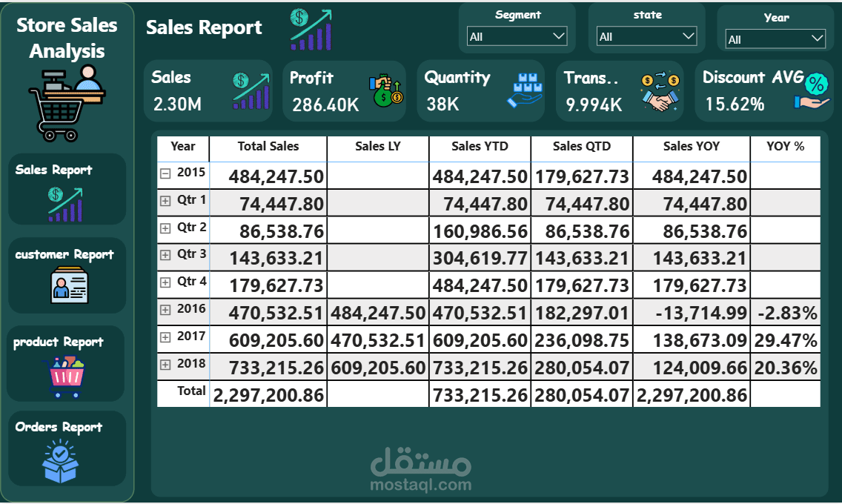Screen dimensions: 842x504
Task: Click the Sales Report page heading
Action: [204, 27]
